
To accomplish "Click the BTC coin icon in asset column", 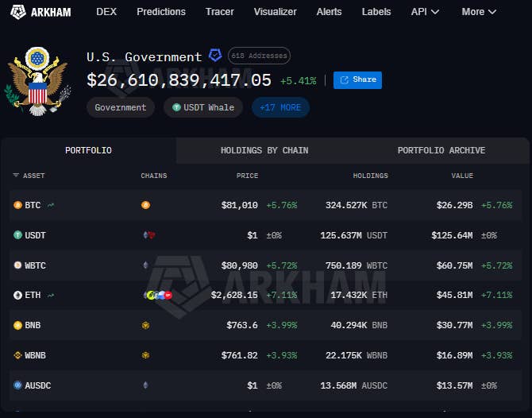I will tap(17, 205).
